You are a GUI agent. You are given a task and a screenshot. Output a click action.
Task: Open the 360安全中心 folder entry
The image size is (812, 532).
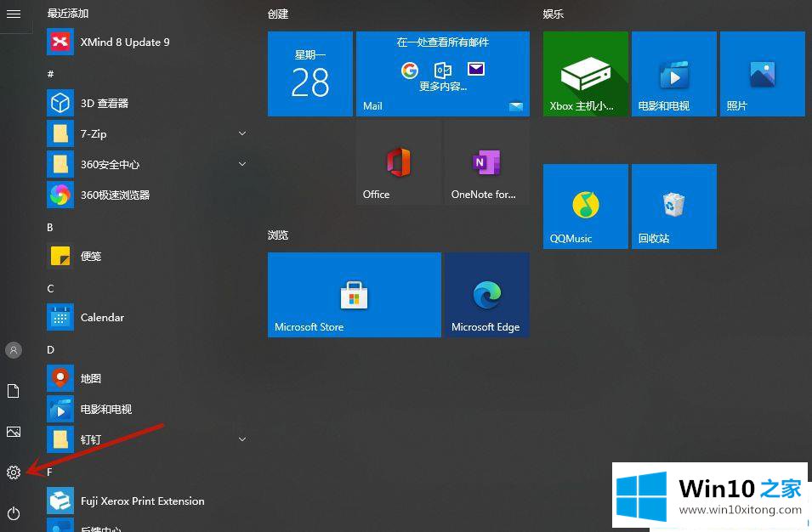click(146, 164)
